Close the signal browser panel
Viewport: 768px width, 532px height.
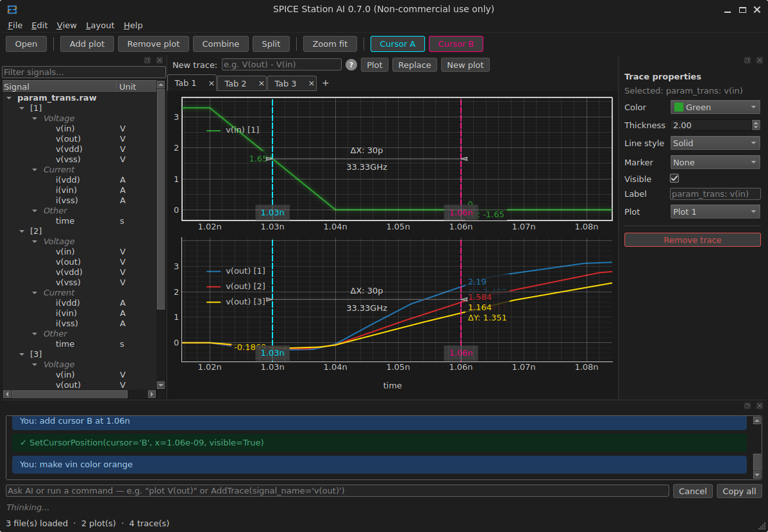click(160, 60)
